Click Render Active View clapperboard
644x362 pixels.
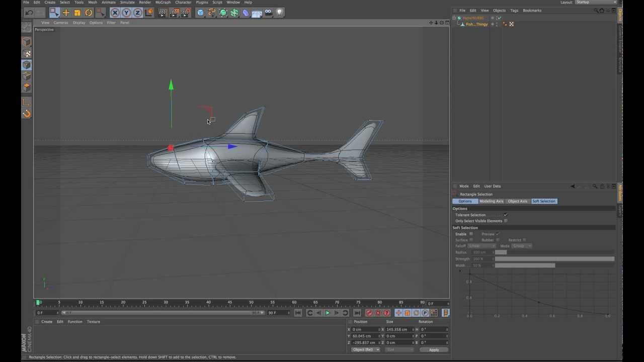(163, 13)
